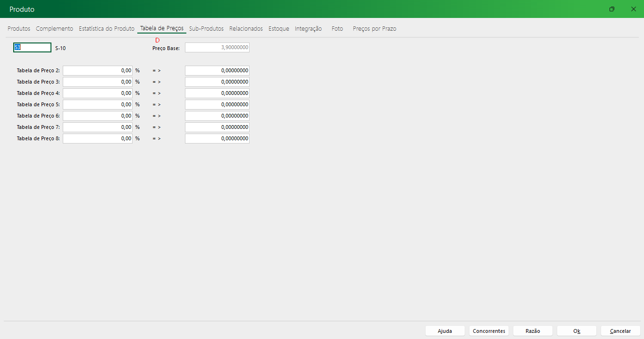The image size is (644, 339).
Task: Click Tabela de Preço 7 resulting price field
Action: 217,127
